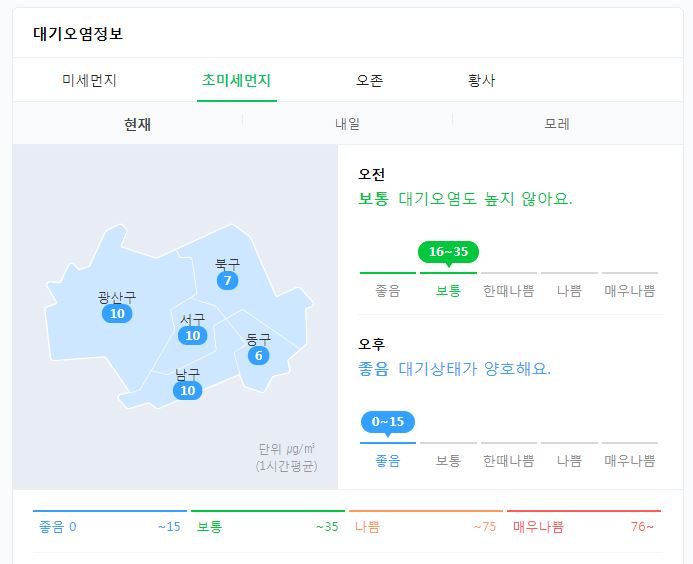The height and width of the screenshot is (564, 693).
Task: Switch to the 오존 tab
Action: [369, 80]
